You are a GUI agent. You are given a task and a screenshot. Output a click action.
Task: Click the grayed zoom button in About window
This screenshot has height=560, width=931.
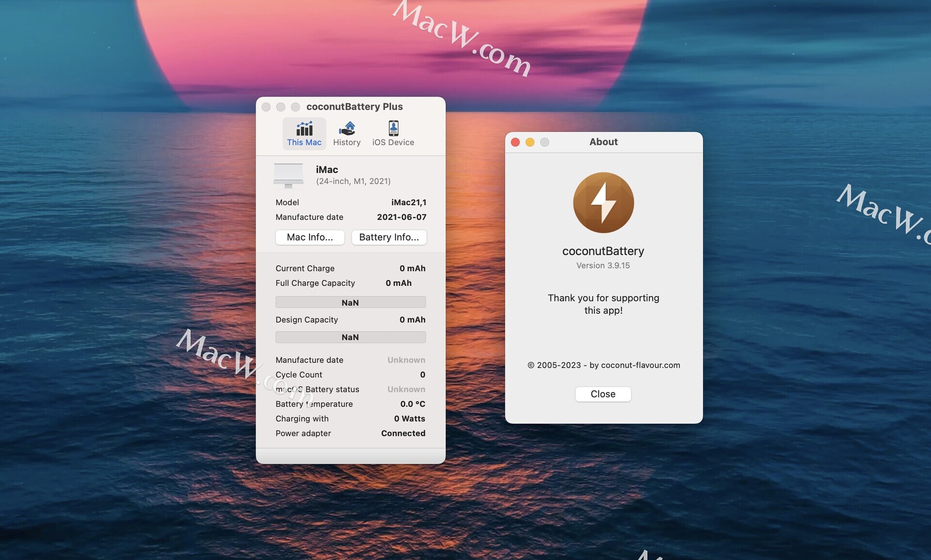pyautogui.click(x=545, y=142)
